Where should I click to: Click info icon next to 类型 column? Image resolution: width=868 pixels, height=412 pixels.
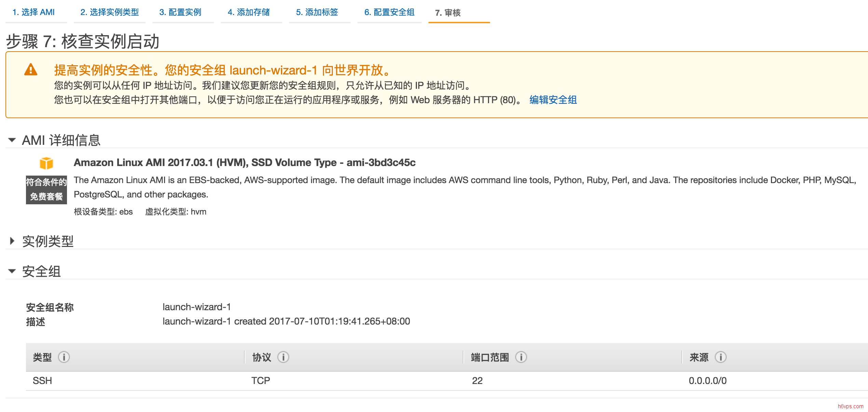click(64, 357)
